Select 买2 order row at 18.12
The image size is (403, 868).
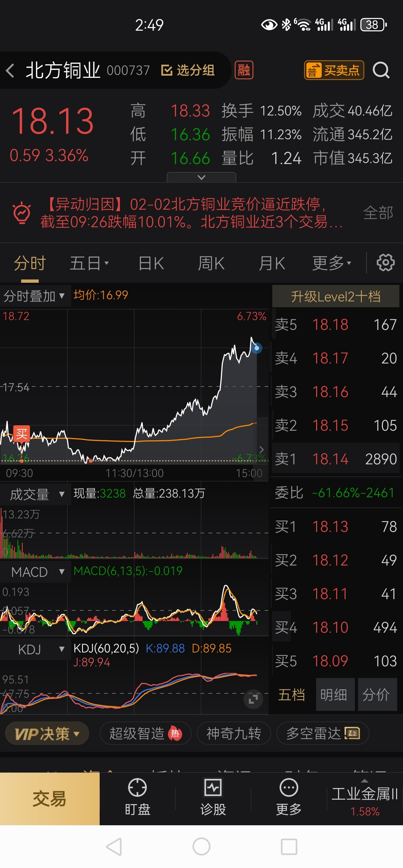point(336,560)
